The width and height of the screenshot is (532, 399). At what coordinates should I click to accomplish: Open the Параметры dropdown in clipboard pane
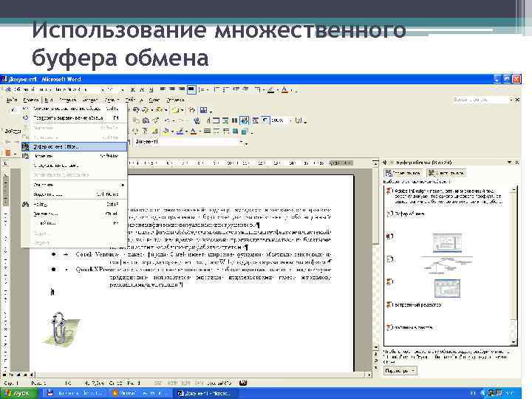pyautogui.click(x=400, y=371)
